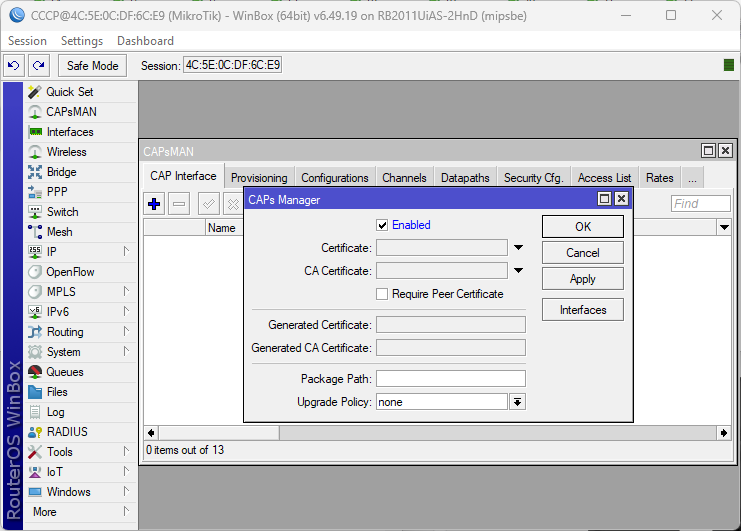Open the RADIUS sidebar entry
The width and height of the screenshot is (741, 531).
point(80,432)
